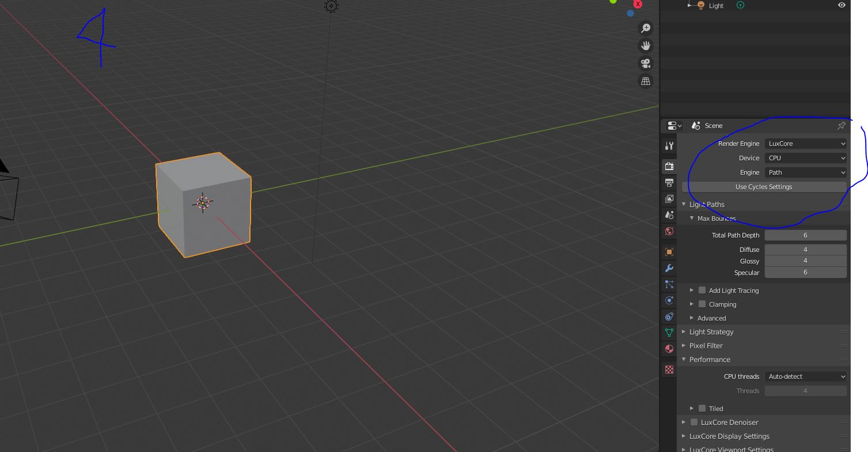Image resolution: width=868 pixels, height=452 pixels.
Task: Select the Light item in the outliner
Action: [x=716, y=6]
